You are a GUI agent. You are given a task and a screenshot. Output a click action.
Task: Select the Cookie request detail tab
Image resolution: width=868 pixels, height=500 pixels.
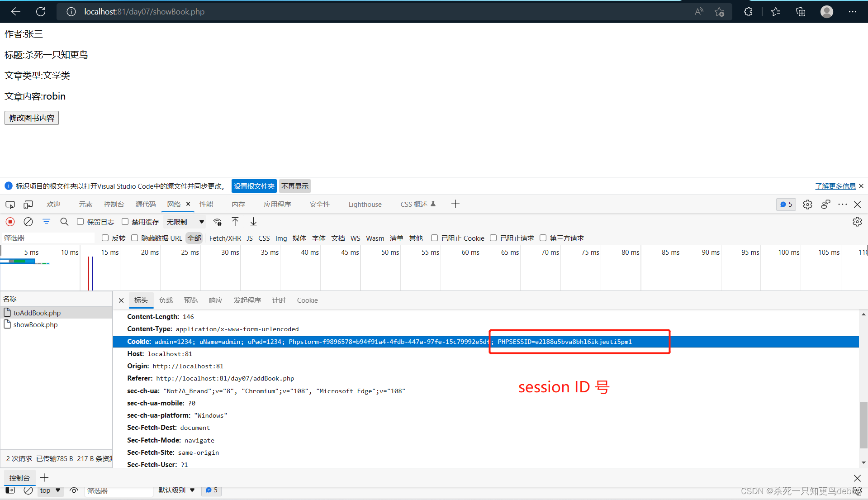[308, 300]
